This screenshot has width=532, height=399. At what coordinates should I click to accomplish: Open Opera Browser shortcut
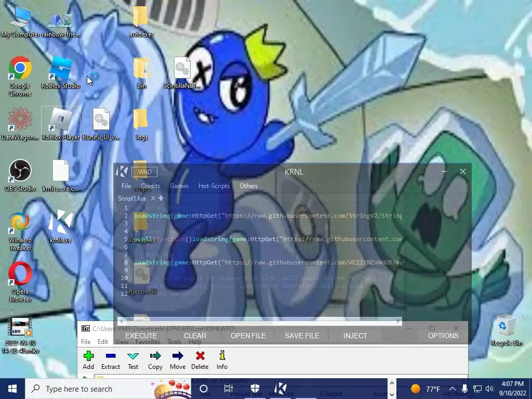click(20, 282)
